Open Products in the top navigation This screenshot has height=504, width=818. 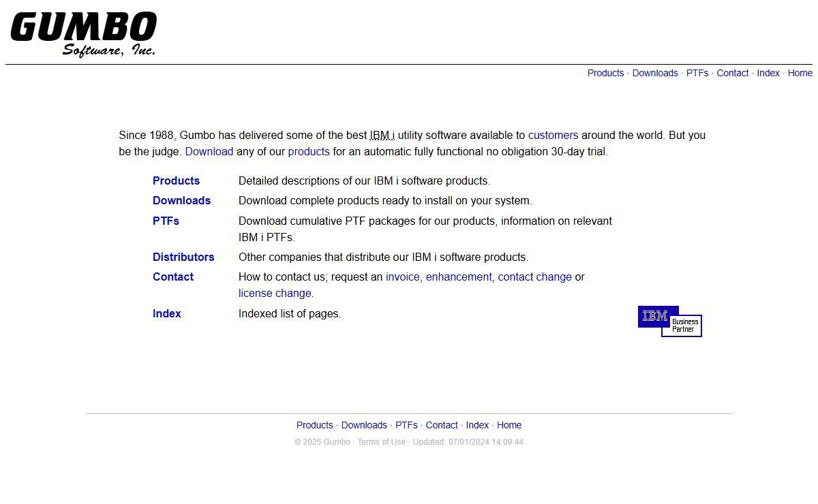[x=605, y=73]
